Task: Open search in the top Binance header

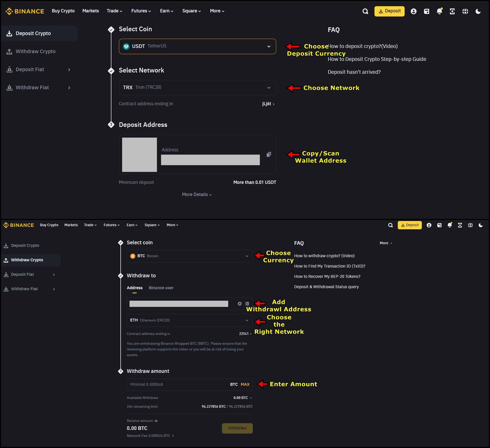Action: click(365, 11)
